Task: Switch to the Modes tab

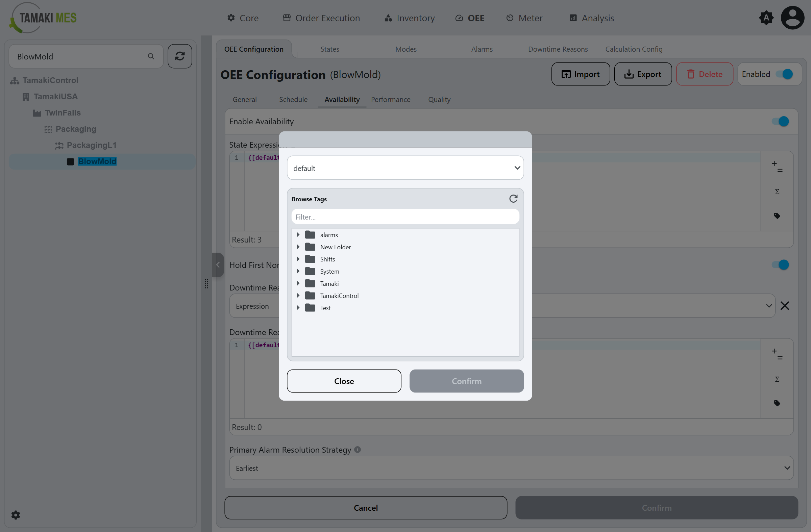Action: [406, 49]
